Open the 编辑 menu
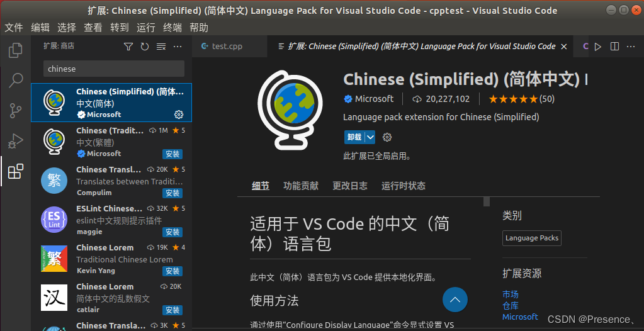Screen dimensions: 644x331 tap(40, 28)
